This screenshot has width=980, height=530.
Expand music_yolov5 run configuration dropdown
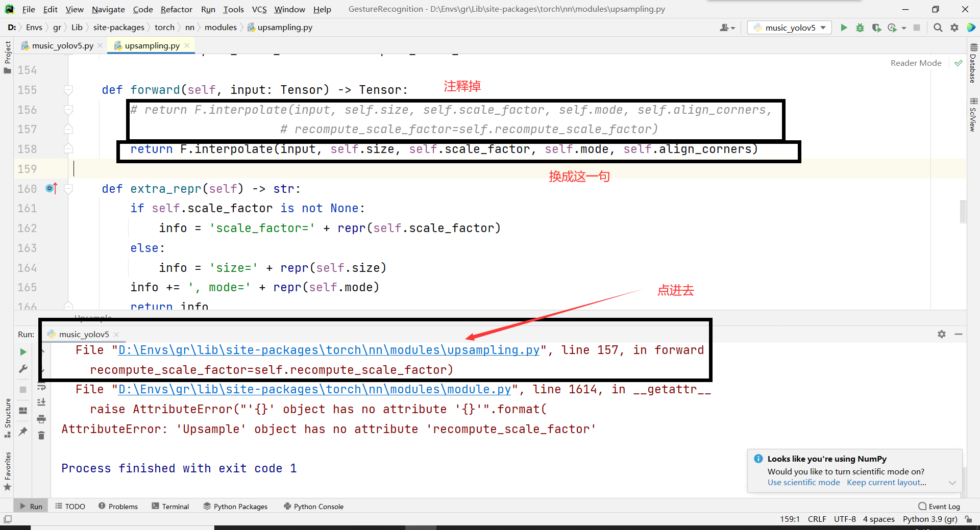point(823,28)
